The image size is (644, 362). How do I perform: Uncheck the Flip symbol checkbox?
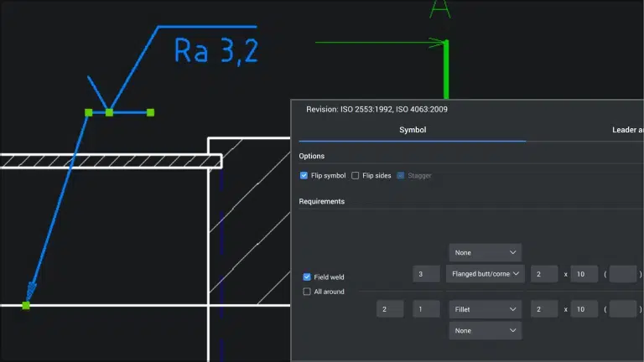click(304, 176)
